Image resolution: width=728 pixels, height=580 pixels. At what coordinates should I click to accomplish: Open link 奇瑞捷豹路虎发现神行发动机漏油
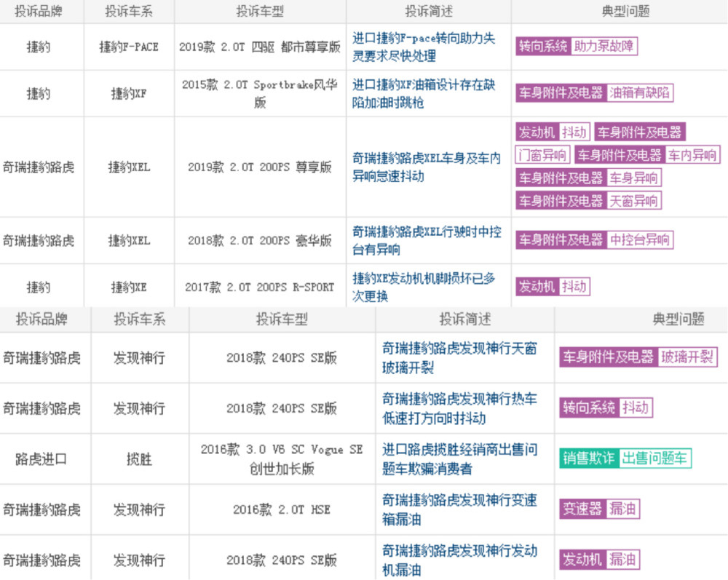pos(459,560)
